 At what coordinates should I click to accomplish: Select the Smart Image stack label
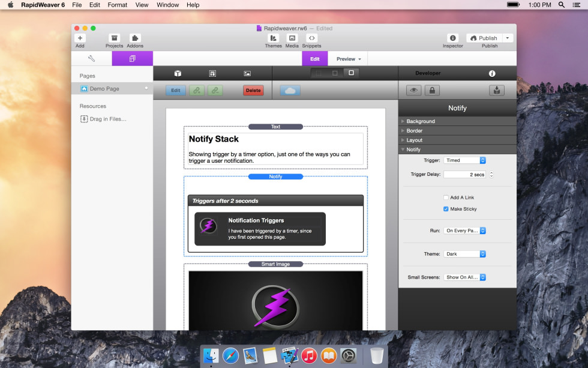pyautogui.click(x=275, y=264)
